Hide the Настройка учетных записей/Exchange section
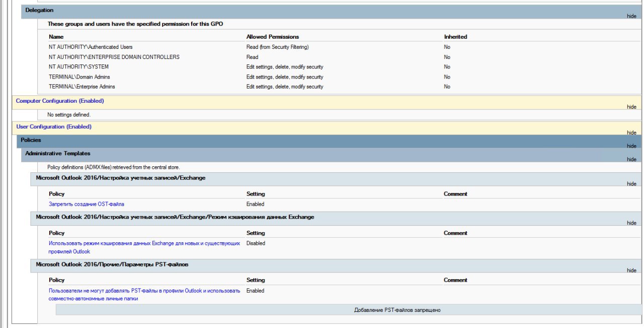 point(631,184)
